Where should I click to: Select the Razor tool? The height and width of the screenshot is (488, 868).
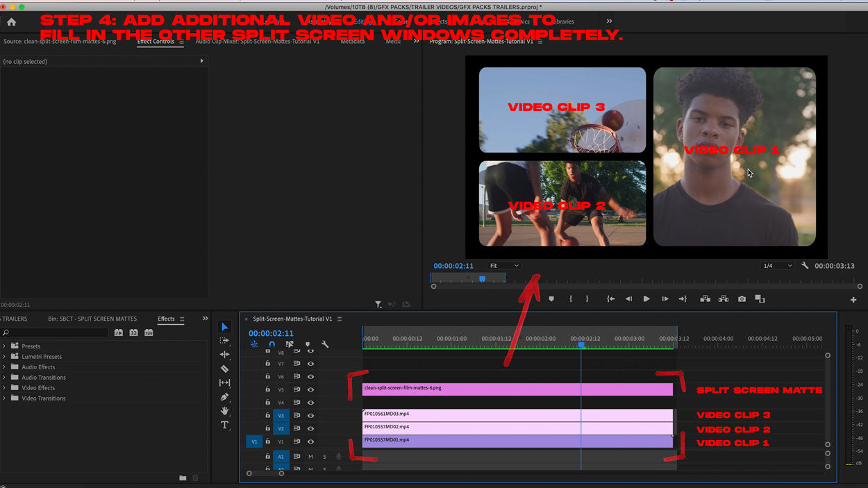[x=224, y=369]
